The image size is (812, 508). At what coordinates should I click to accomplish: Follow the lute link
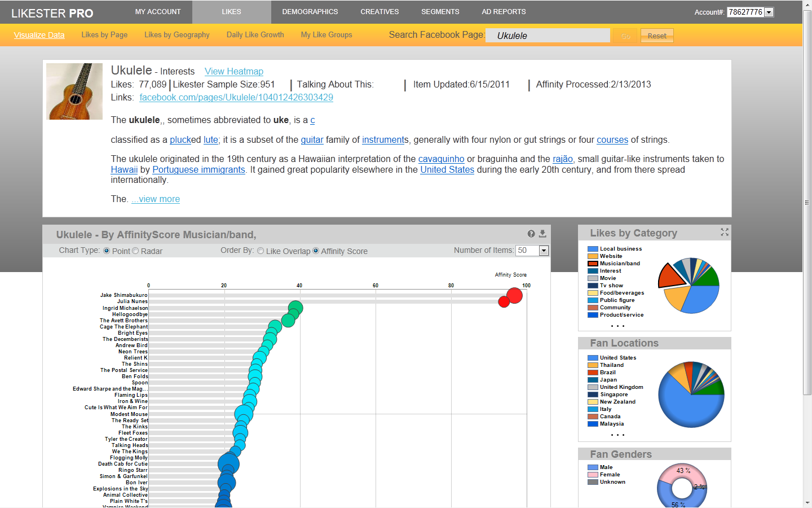tap(210, 140)
